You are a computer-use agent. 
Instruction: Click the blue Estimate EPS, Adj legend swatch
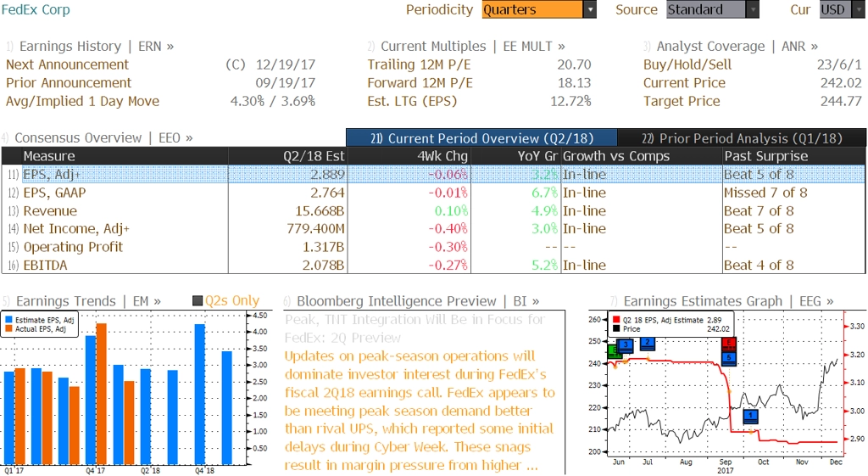(x=8, y=320)
